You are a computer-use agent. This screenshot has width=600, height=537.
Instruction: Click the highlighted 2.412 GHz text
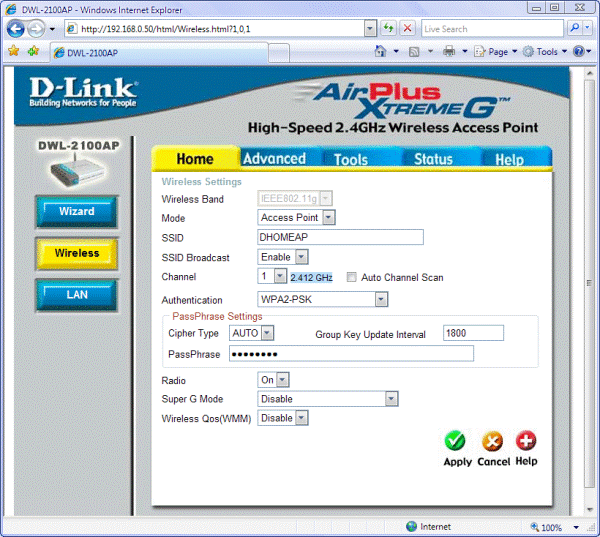click(x=311, y=277)
